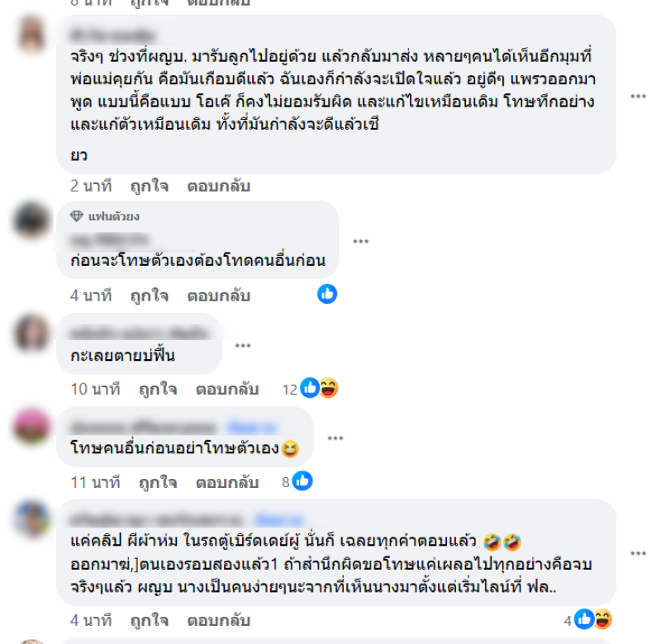Open three-dot menu beside โทษคนอื่นก่อน comment

coord(335,438)
